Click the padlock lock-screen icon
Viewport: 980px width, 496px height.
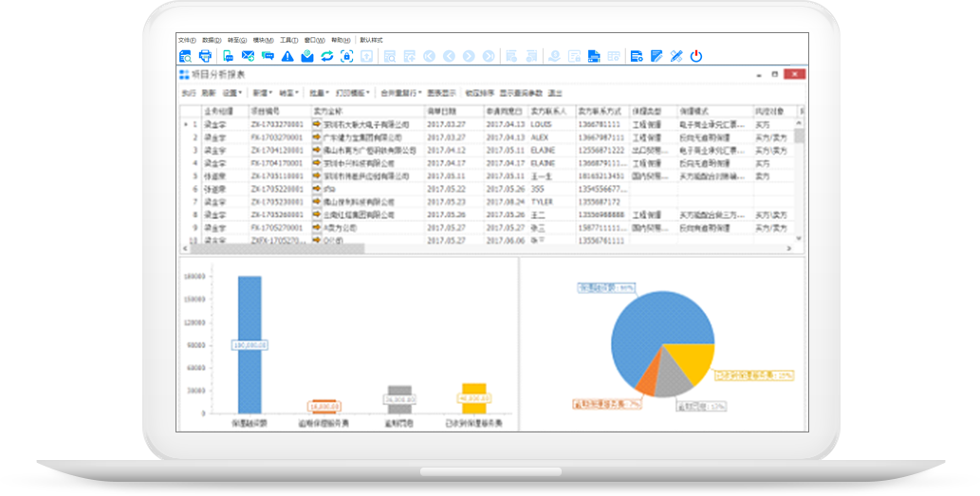tap(346, 57)
